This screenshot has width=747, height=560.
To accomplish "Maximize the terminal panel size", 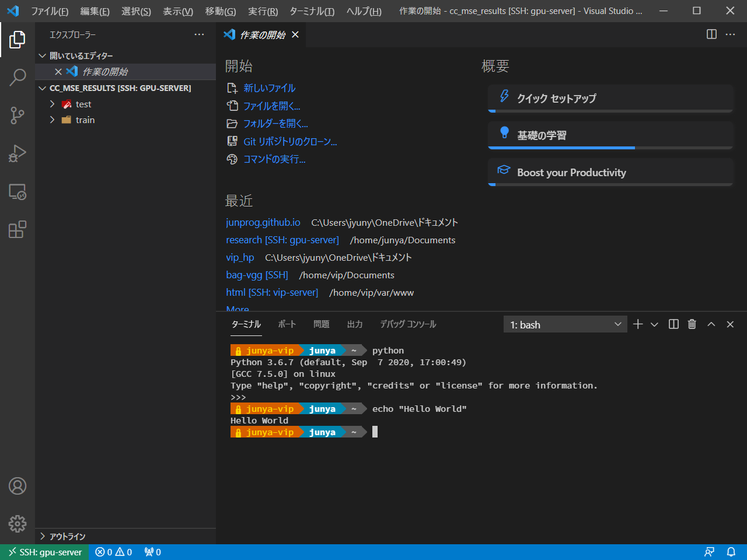I will pyautogui.click(x=711, y=324).
